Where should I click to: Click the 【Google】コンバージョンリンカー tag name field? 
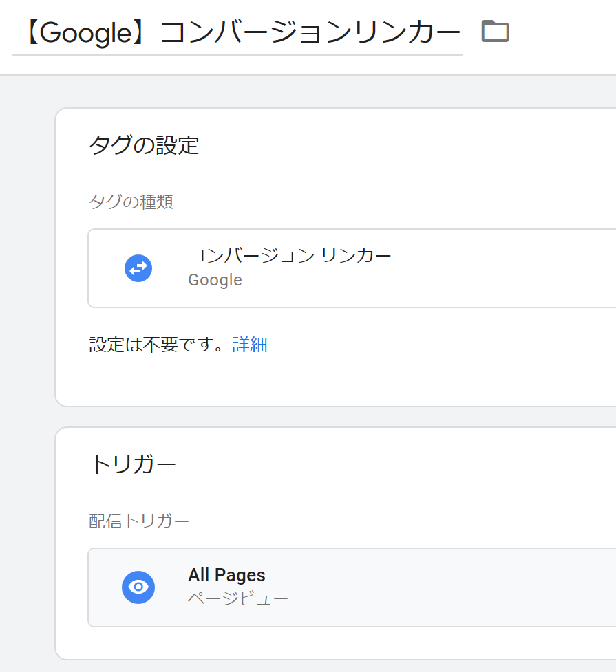coord(237,32)
